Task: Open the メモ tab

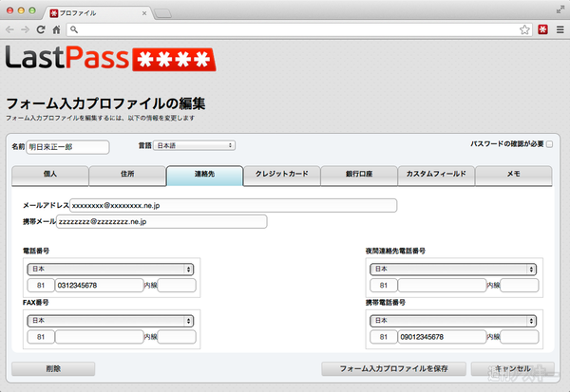Action: 514,176
